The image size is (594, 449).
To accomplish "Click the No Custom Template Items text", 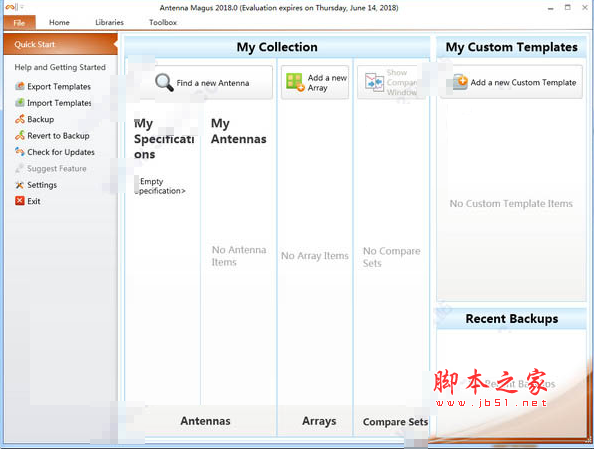I will tap(511, 203).
